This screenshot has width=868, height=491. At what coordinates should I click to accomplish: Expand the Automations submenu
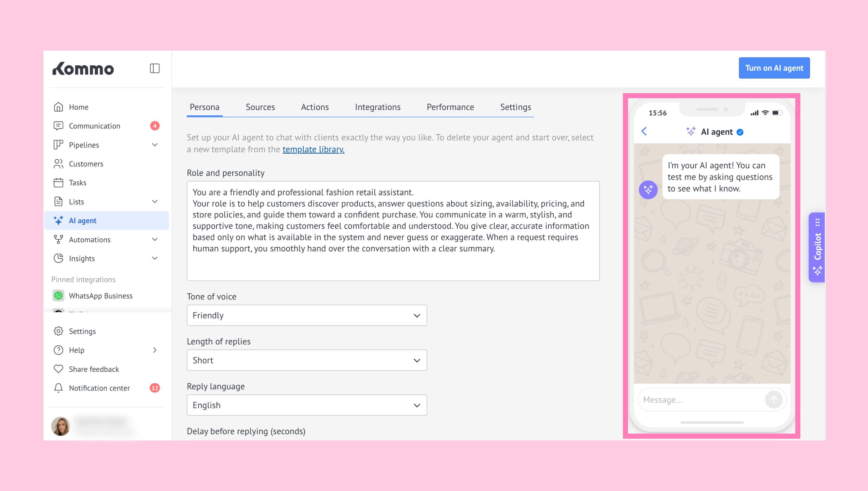click(154, 239)
